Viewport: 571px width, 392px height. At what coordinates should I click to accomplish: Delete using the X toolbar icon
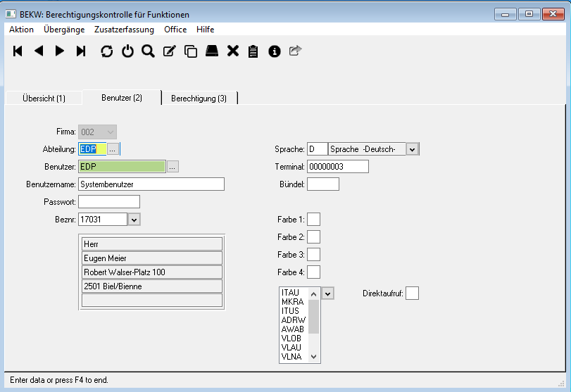click(233, 51)
